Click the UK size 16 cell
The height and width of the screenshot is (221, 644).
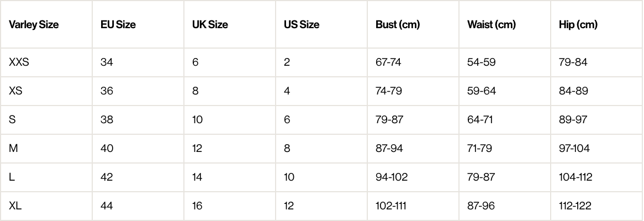point(197,206)
